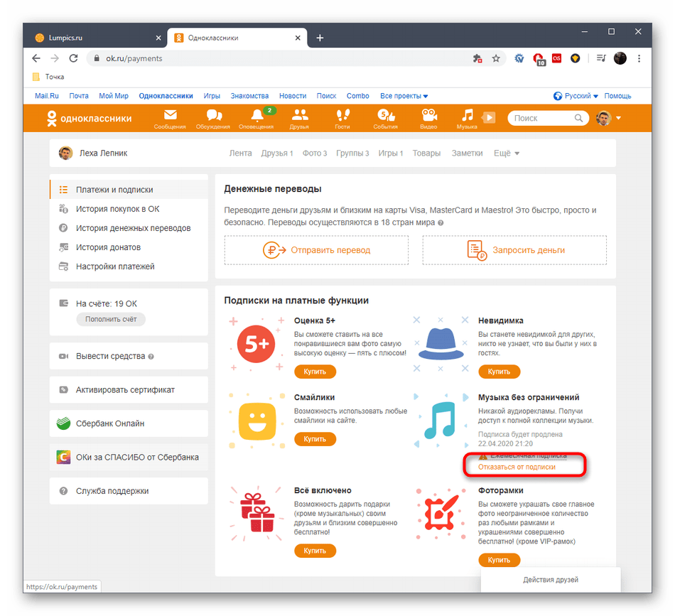Expand Ещё profile menu
Viewport: 675px width, 616px height.
506,153
